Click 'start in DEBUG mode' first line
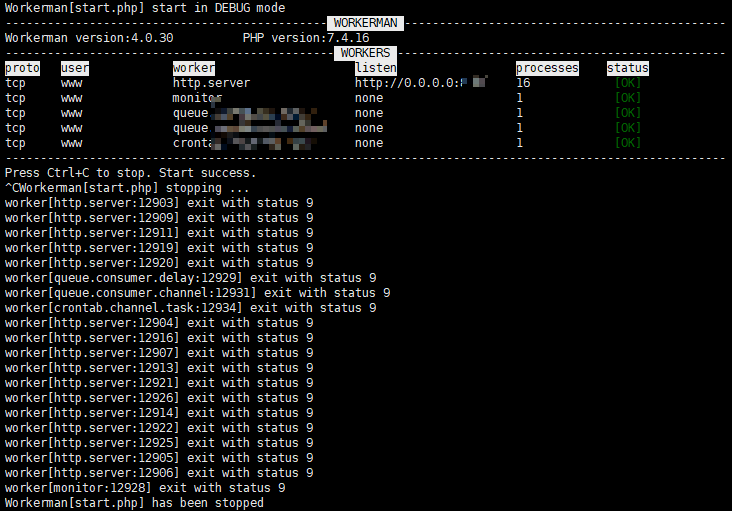The width and height of the screenshot is (732, 511). [x=145, y=8]
